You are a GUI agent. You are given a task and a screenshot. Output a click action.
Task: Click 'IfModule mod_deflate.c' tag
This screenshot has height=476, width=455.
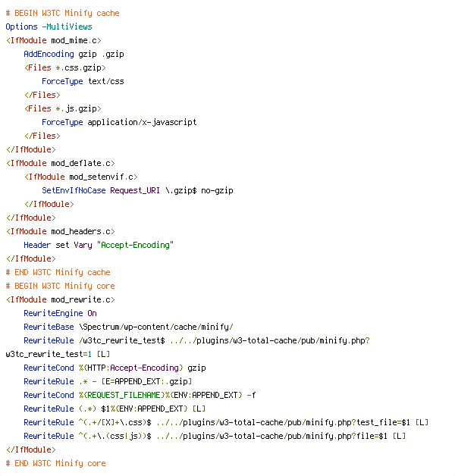coord(61,163)
